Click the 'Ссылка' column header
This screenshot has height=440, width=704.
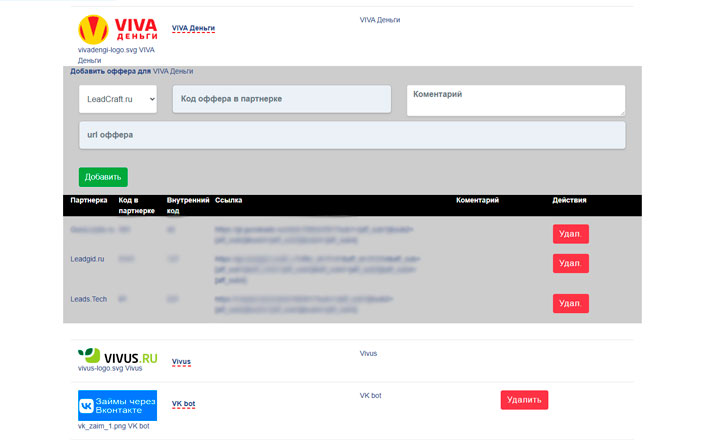(x=229, y=200)
